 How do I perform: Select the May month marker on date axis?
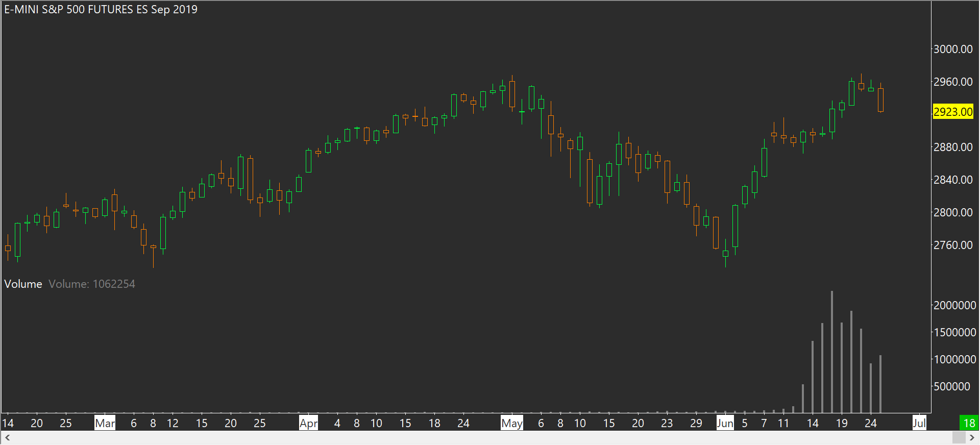512,423
